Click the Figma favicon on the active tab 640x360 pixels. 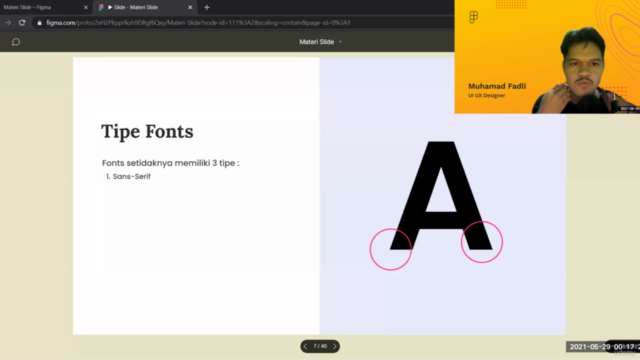tap(101, 7)
